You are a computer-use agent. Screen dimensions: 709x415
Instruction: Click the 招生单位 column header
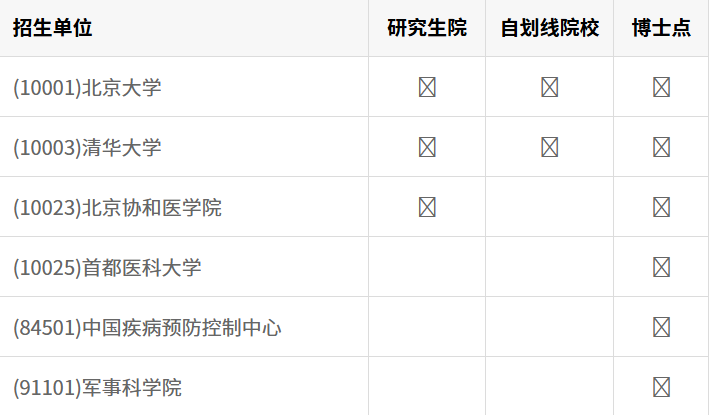[52, 28]
